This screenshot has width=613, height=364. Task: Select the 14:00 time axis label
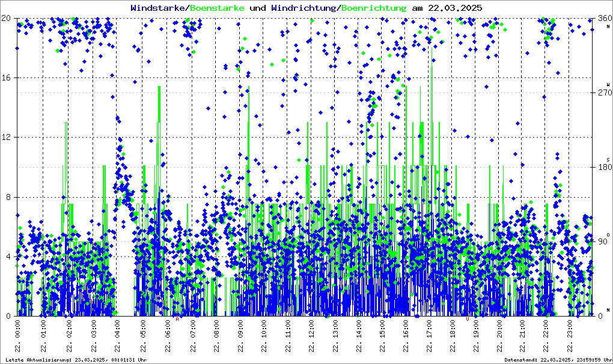(x=359, y=336)
